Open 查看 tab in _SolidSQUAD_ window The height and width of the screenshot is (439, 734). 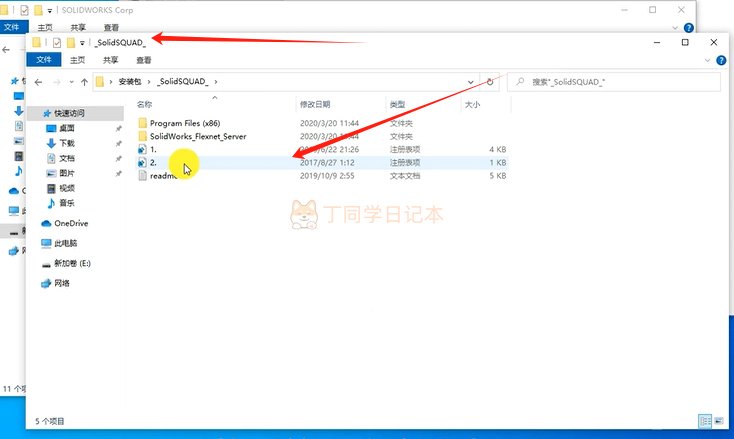144,60
